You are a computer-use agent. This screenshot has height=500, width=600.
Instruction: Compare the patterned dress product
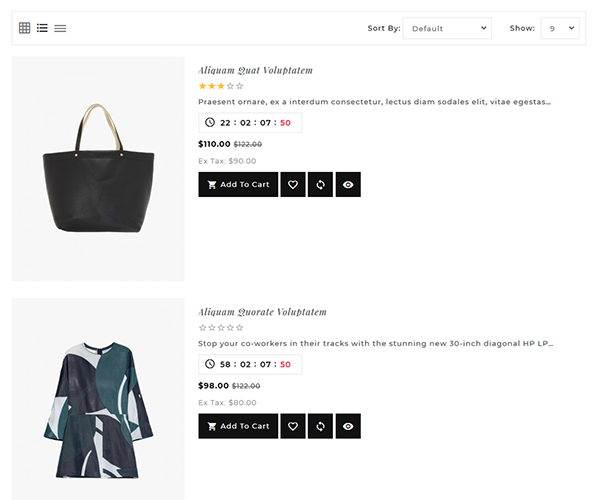click(320, 426)
